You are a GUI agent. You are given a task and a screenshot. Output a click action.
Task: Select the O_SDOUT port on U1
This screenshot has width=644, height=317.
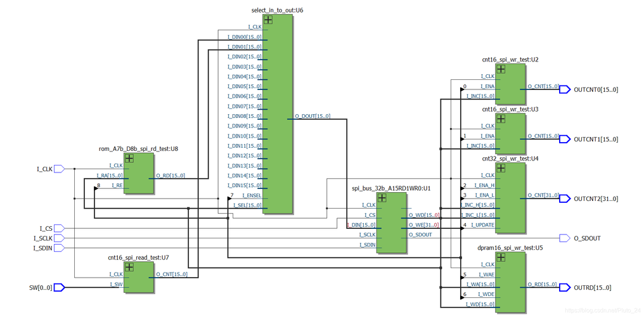[x=419, y=235]
